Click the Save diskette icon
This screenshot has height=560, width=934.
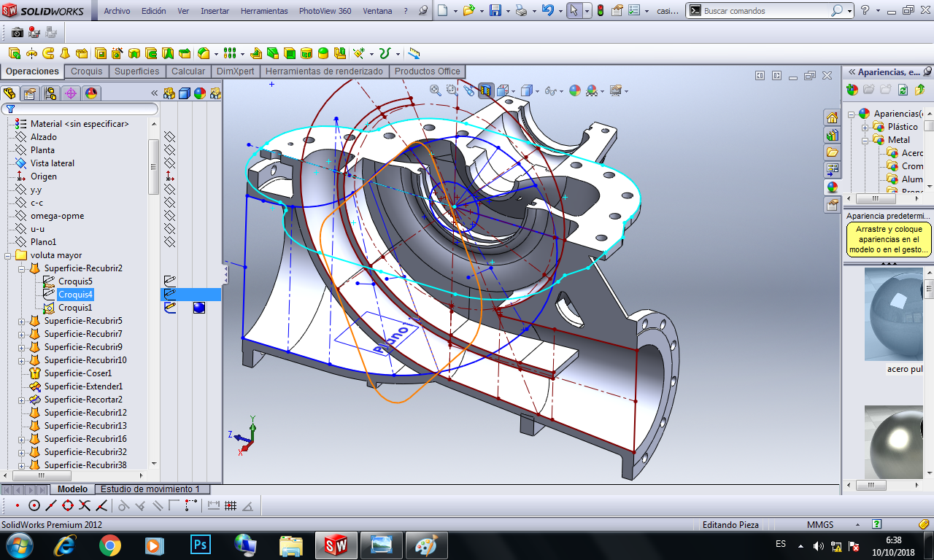[x=495, y=11]
